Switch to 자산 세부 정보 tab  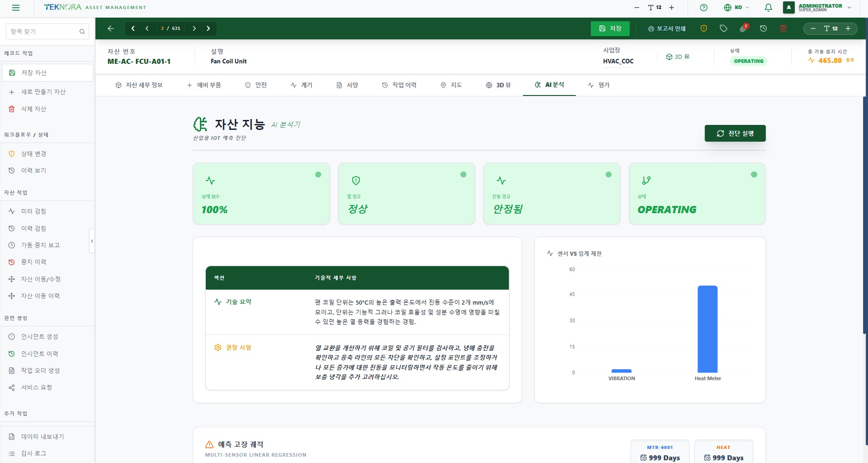click(139, 85)
